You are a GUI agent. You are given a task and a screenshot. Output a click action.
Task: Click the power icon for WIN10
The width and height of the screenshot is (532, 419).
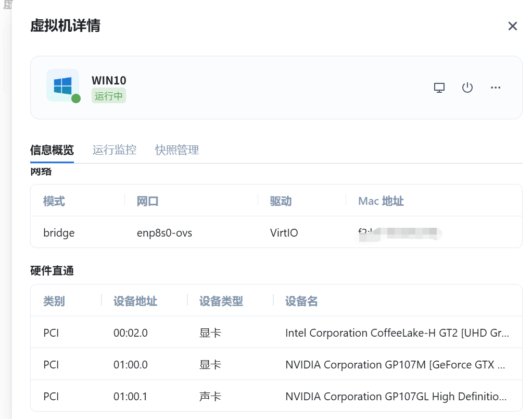[x=467, y=88]
